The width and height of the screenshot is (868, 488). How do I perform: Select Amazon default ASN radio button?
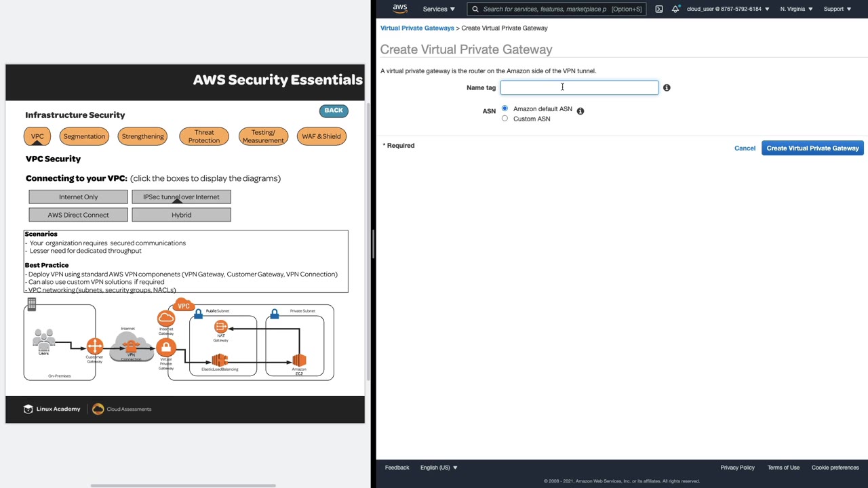[x=505, y=108]
